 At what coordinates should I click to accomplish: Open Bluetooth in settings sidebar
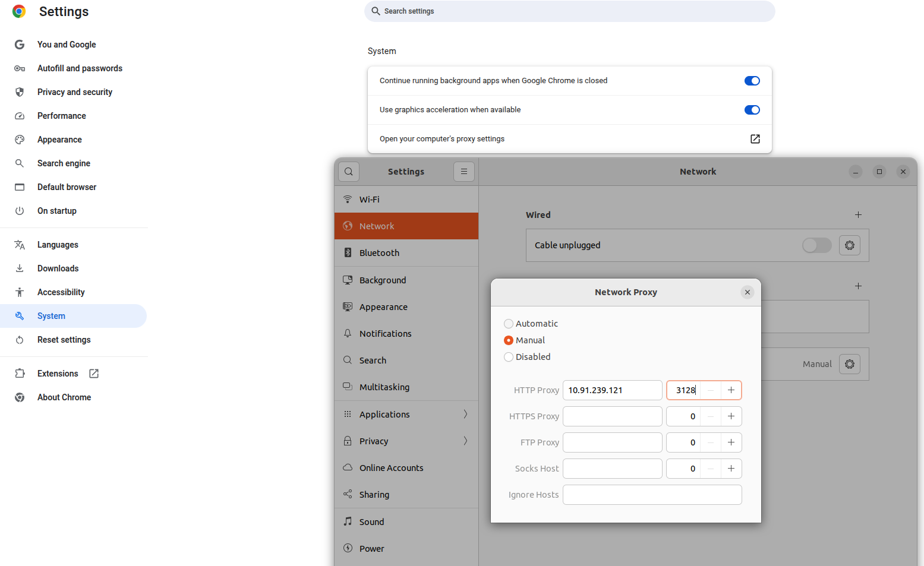379,253
